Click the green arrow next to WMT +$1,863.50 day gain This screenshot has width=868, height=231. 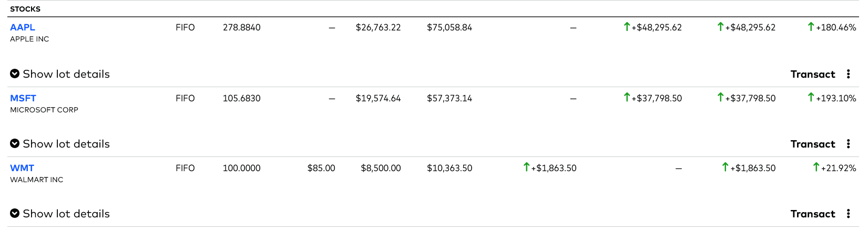526,167
